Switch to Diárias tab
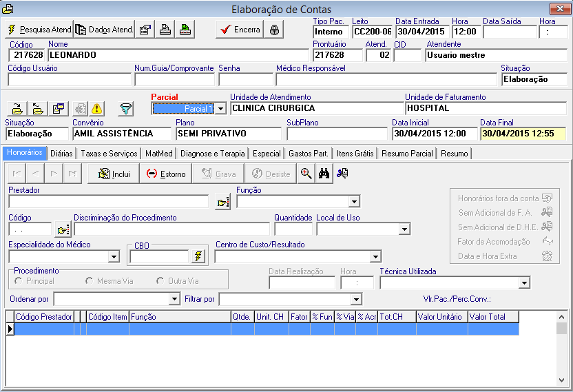573x392 pixels. 61,154
